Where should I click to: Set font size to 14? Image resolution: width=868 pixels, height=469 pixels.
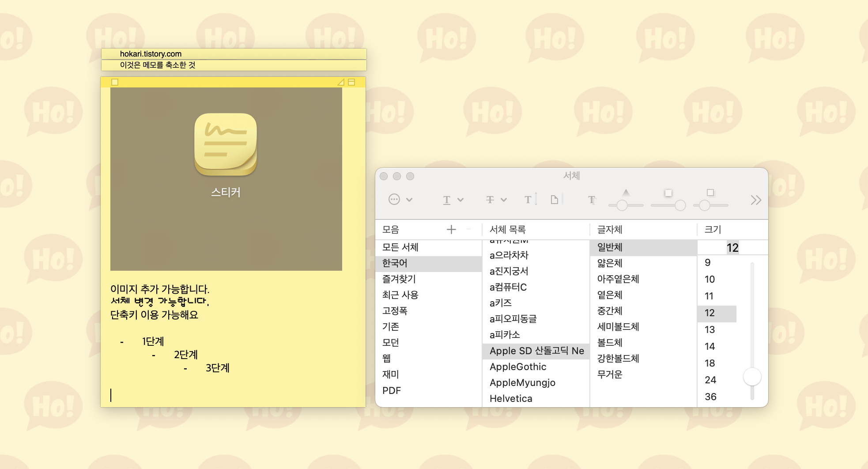click(717, 347)
